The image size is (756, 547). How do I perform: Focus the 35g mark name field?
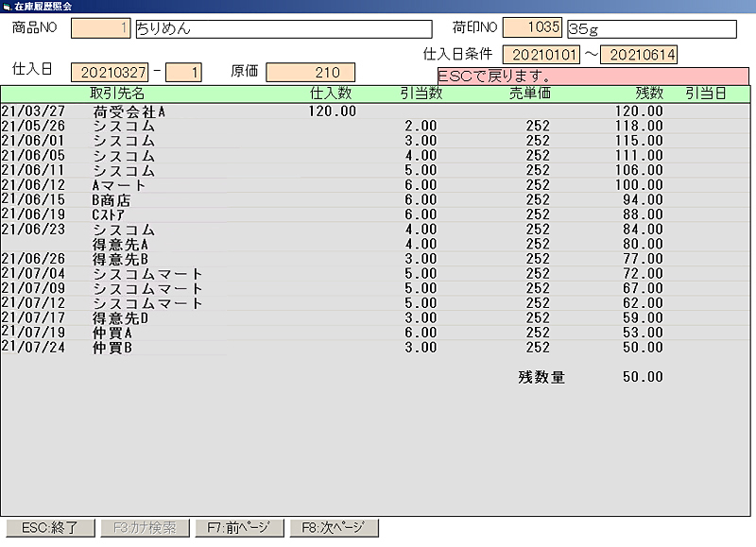[650, 28]
